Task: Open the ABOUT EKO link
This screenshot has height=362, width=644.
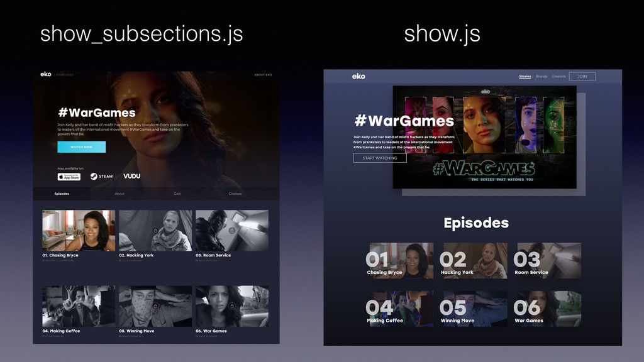Action: click(263, 75)
